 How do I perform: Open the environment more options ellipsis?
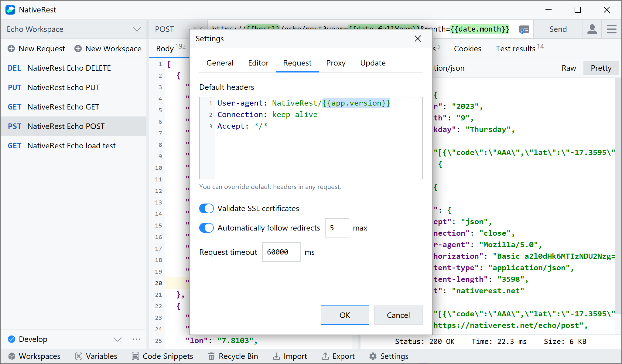(x=137, y=339)
